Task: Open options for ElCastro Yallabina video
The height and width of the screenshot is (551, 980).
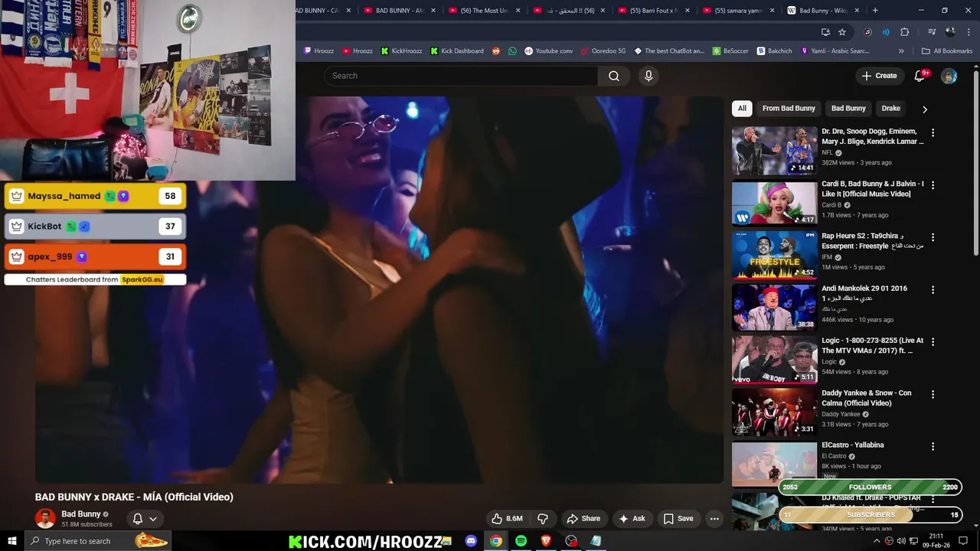Action: [933, 446]
